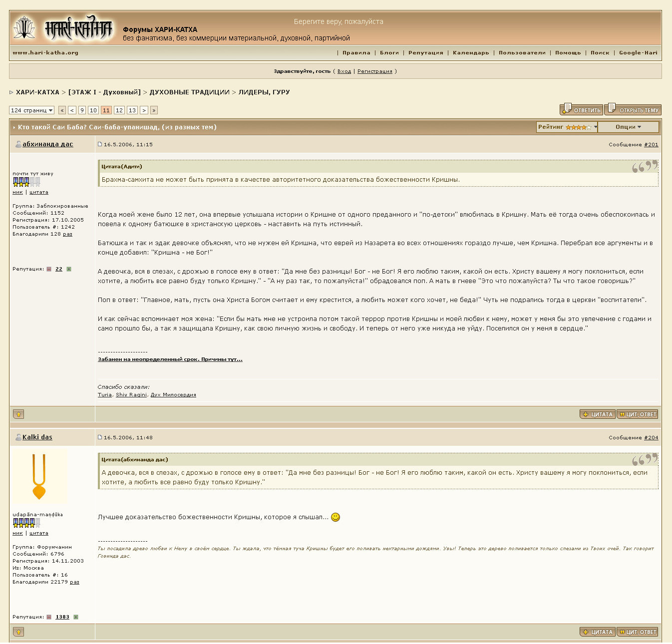Image resolution: width=672 pixels, height=644 pixels.
Task: Click the scroll-to-top arrow under абхинанда дас's post
Action: pyautogui.click(x=18, y=414)
